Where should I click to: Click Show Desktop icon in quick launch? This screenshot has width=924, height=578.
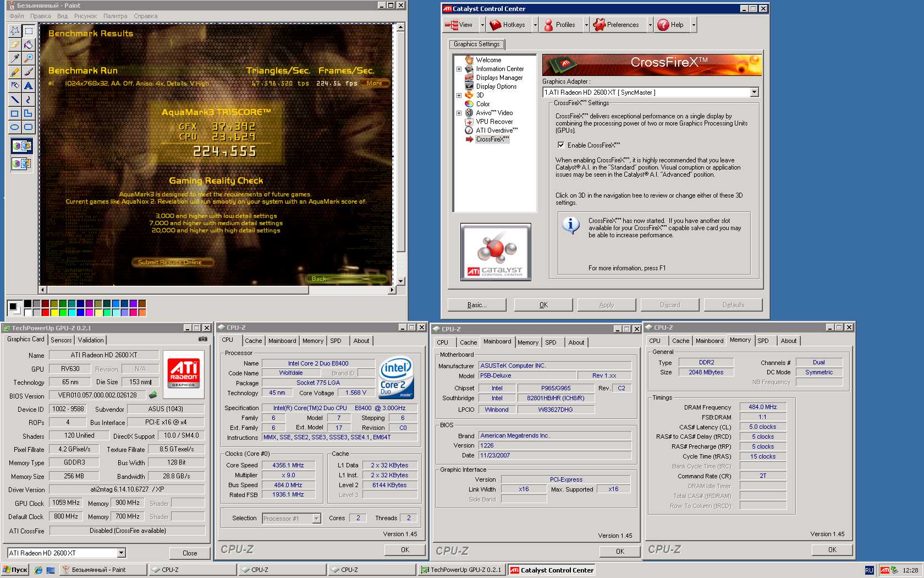pos(51,570)
